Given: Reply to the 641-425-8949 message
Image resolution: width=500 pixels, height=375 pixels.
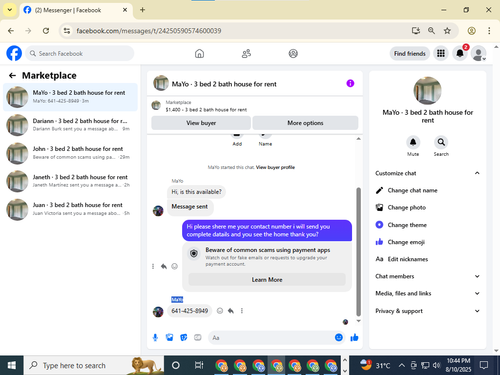Looking at the screenshot, I should (x=231, y=311).
